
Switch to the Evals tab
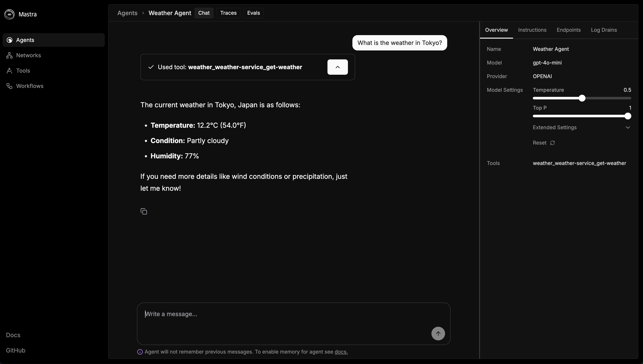click(254, 13)
